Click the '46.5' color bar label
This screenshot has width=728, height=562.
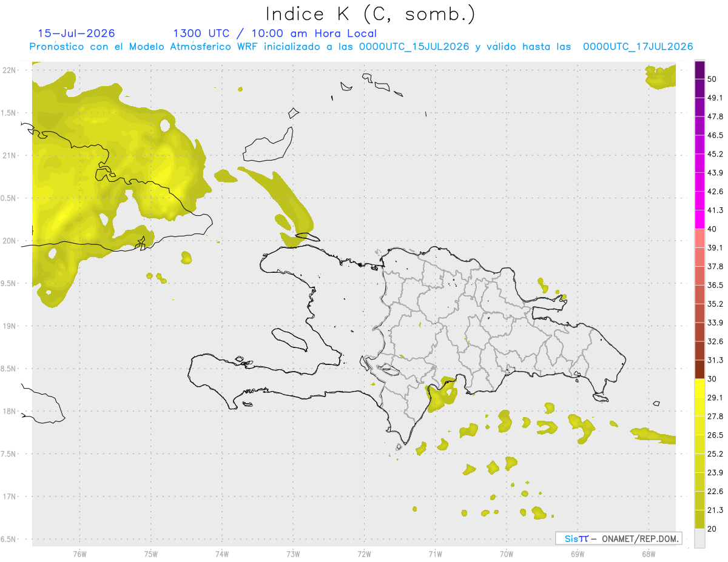(x=715, y=135)
